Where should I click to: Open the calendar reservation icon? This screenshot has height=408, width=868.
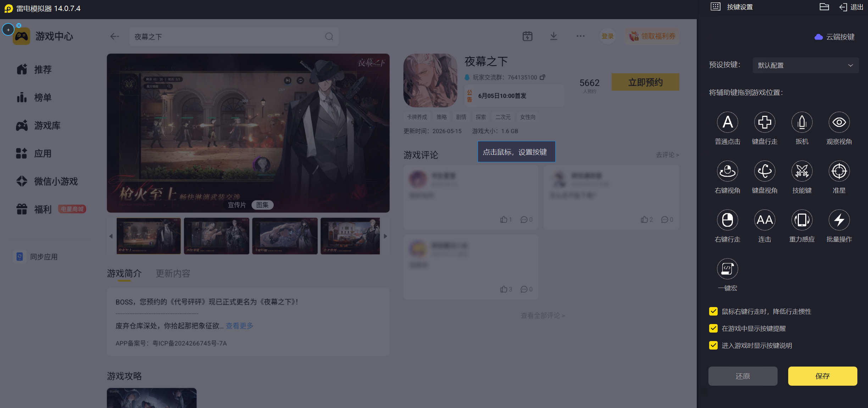point(528,36)
